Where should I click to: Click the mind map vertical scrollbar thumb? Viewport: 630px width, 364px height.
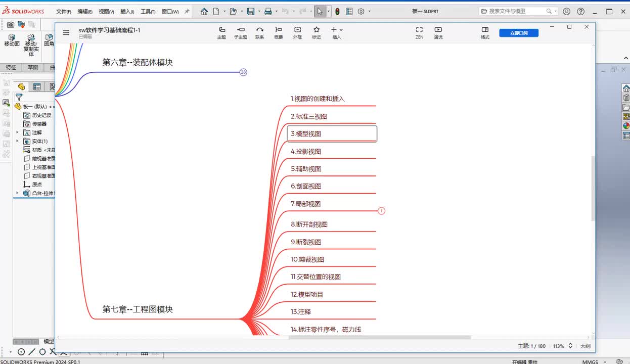pyautogui.click(x=593, y=188)
